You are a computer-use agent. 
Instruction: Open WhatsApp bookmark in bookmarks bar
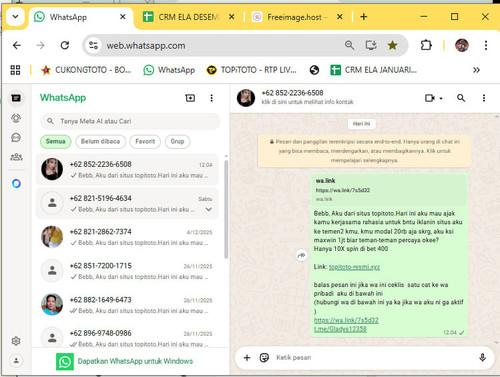(x=169, y=70)
